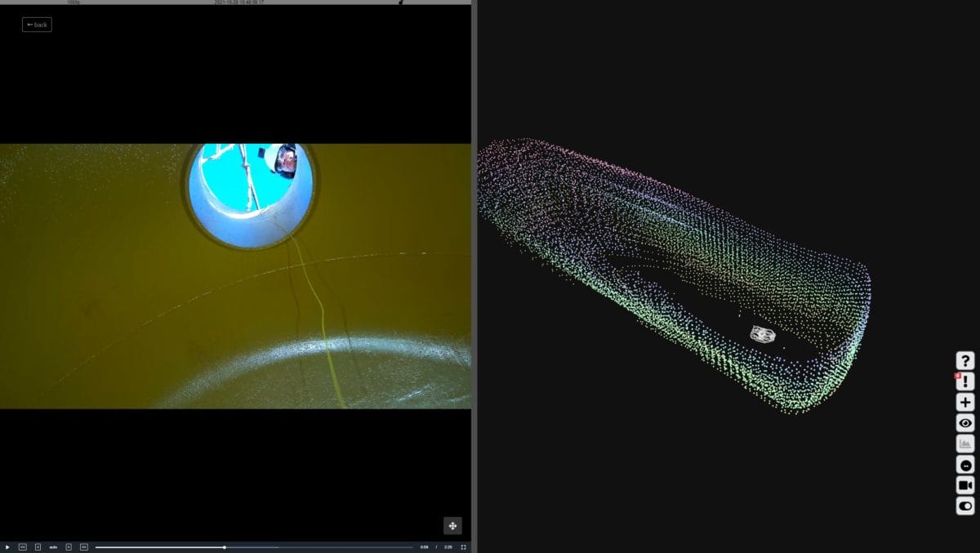The height and width of the screenshot is (553, 980).
Task: Click the round black measure icon button
Action: (x=965, y=465)
